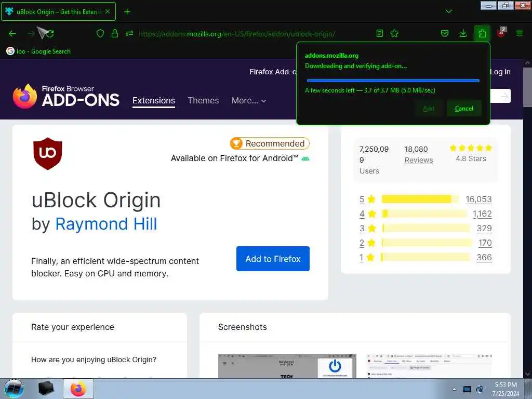Screen dimensions: 532x399
Task: Click the URL address bar
Action: 237,34
